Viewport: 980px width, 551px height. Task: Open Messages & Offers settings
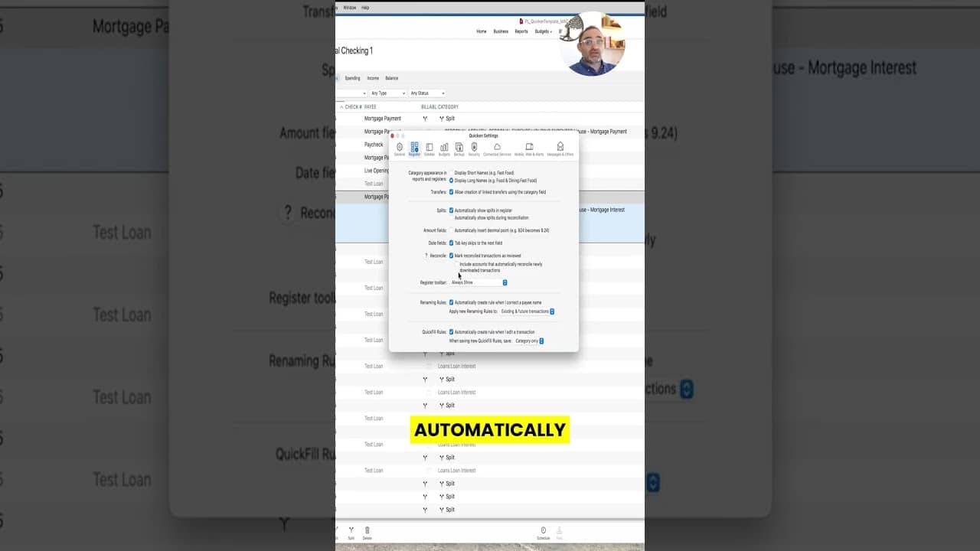tap(560, 149)
